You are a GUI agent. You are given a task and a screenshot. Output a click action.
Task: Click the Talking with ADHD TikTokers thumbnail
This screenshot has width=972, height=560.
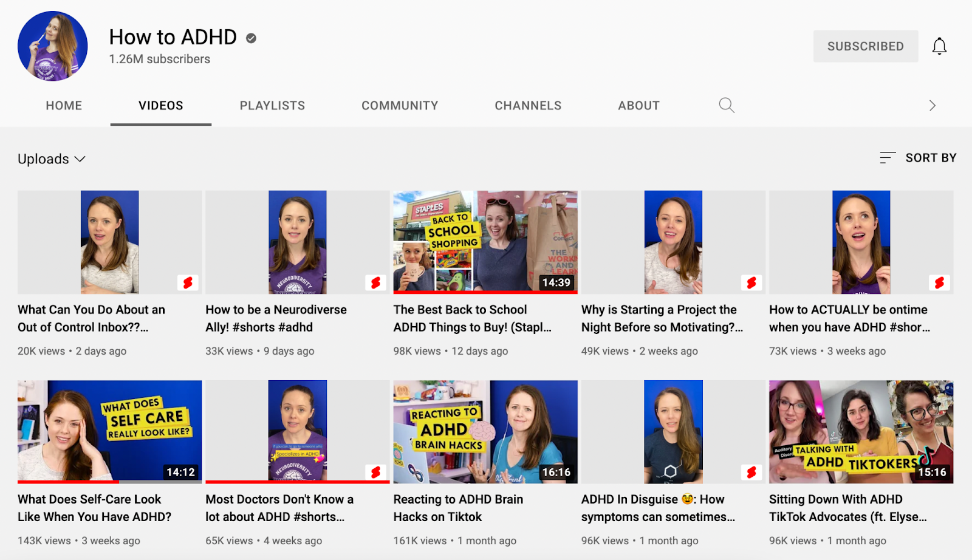tap(861, 432)
